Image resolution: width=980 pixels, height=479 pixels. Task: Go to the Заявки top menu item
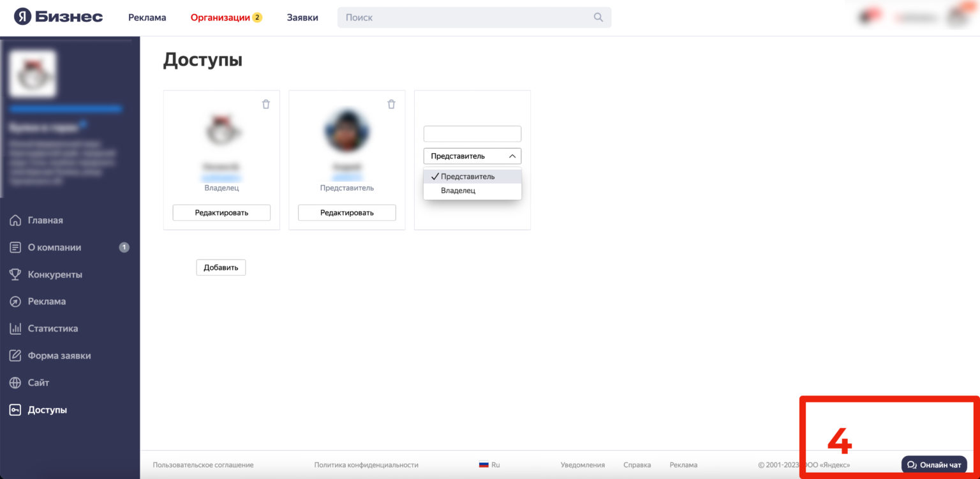click(302, 17)
